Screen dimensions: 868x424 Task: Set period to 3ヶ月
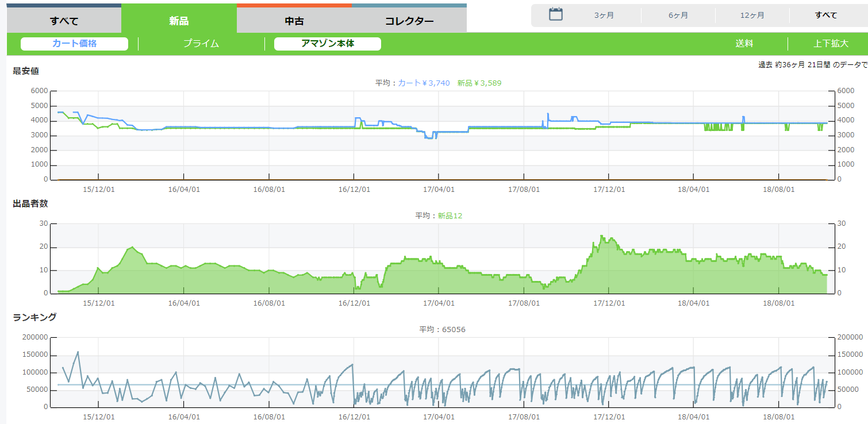click(x=604, y=16)
